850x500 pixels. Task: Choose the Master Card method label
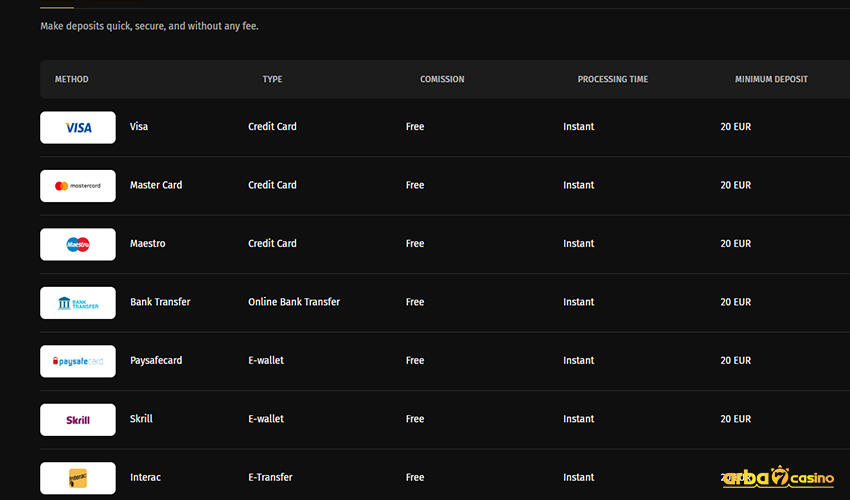pos(156,185)
